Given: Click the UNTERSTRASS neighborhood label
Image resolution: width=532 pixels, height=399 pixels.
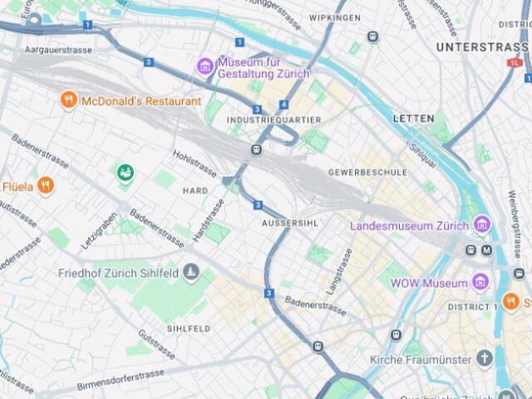Looking at the screenshot, I should (482, 47).
